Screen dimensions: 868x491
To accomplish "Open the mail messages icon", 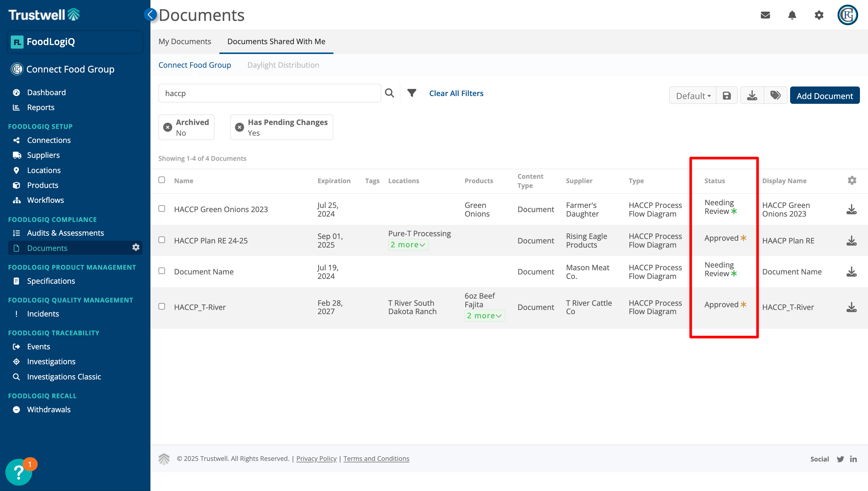I will coord(765,15).
